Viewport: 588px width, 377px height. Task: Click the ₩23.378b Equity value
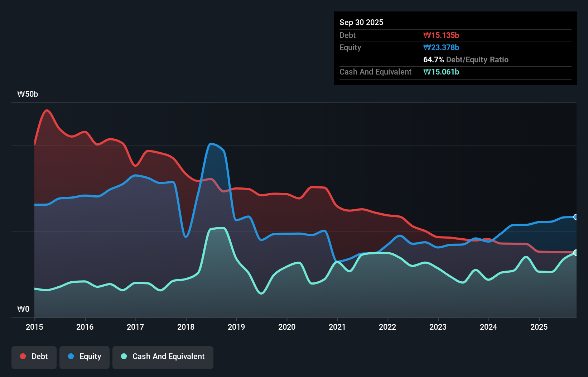(441, 47)
